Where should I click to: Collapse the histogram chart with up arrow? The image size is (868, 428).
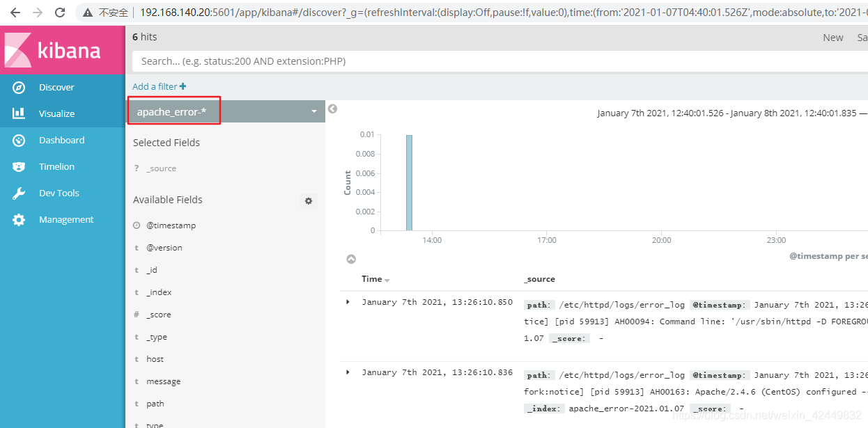point(351,259)
